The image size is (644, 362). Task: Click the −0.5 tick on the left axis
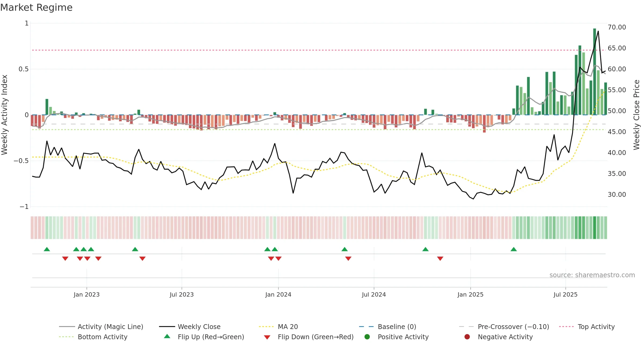tap(21, 161)
